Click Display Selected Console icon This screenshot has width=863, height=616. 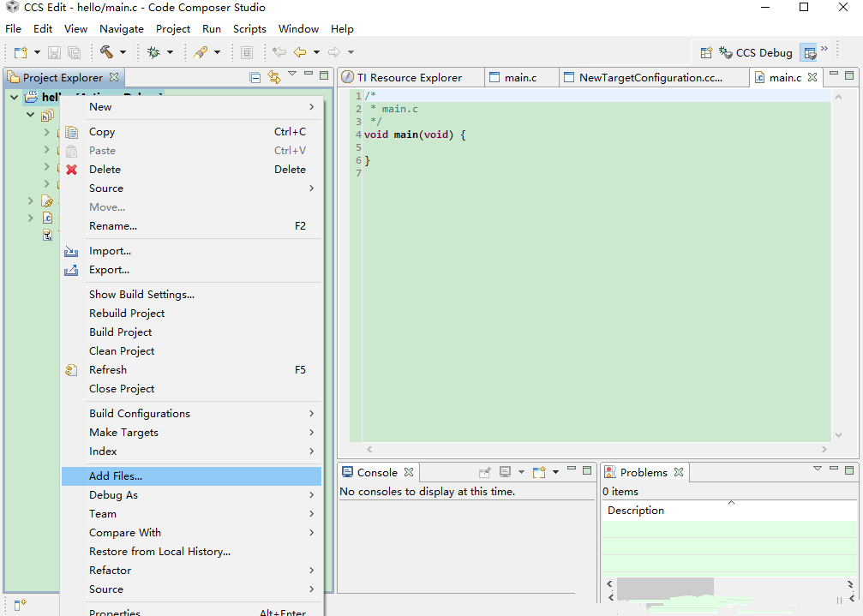(x=505, y=472)
